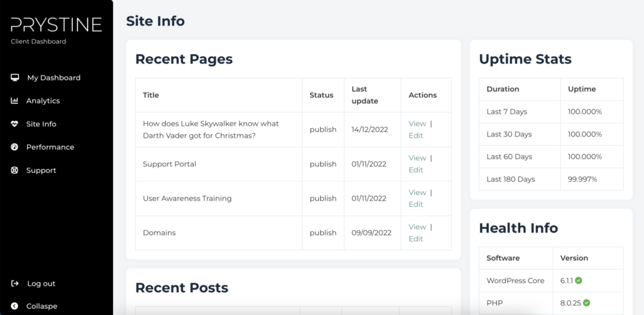
Task: Go to Analytics in the sidebar
Action: point(43,101)
